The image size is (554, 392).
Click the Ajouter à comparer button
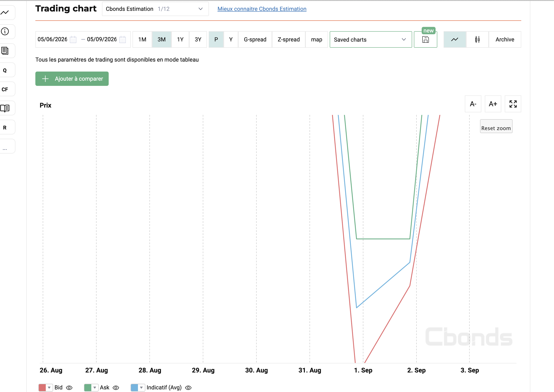72,79
